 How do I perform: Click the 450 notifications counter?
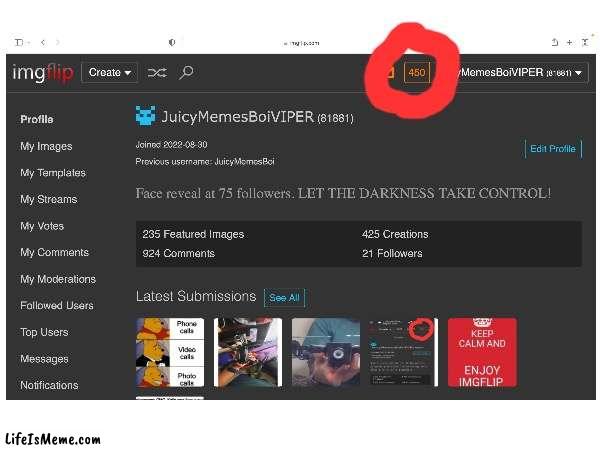(x=417, y=73)
